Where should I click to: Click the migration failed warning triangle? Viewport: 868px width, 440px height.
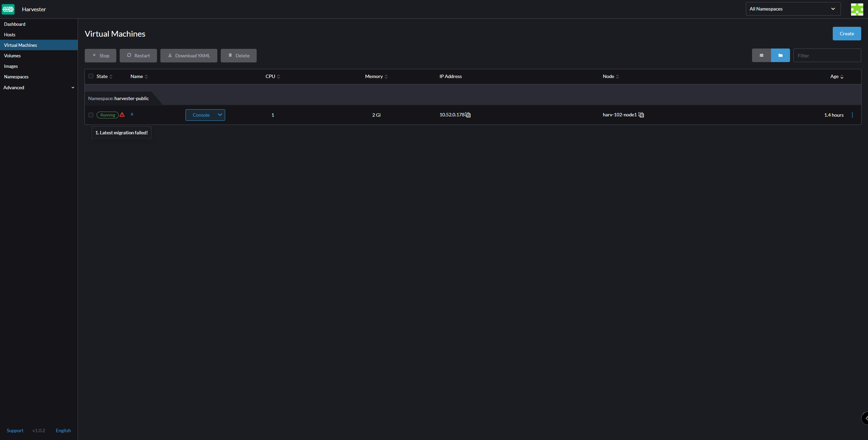[x=122, y=115]
